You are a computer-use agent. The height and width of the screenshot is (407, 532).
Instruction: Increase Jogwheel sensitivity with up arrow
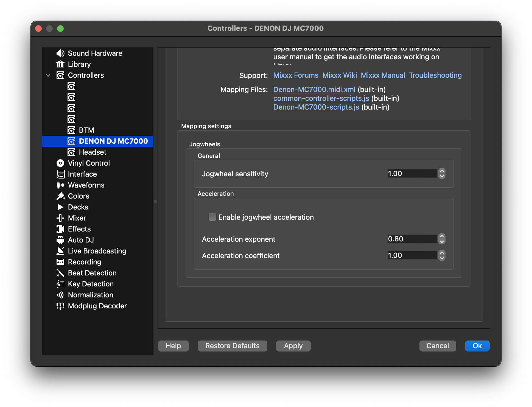(x=442, y=171)
